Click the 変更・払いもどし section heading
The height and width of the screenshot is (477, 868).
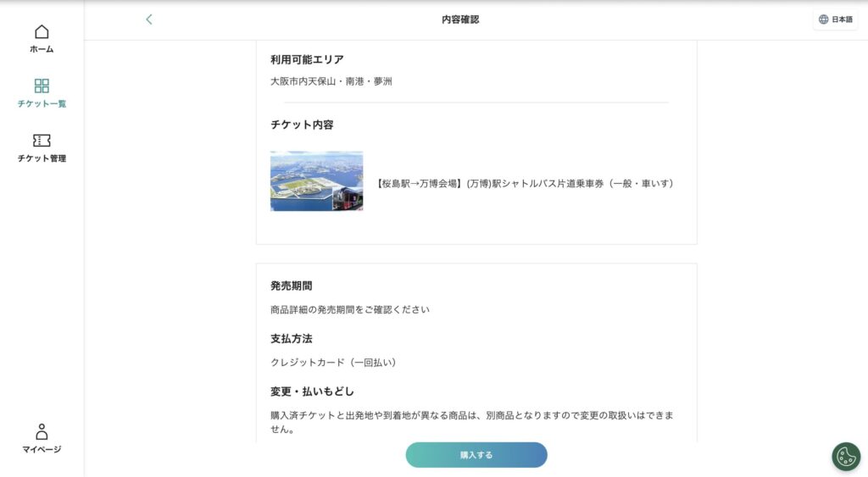click(312, 391)
